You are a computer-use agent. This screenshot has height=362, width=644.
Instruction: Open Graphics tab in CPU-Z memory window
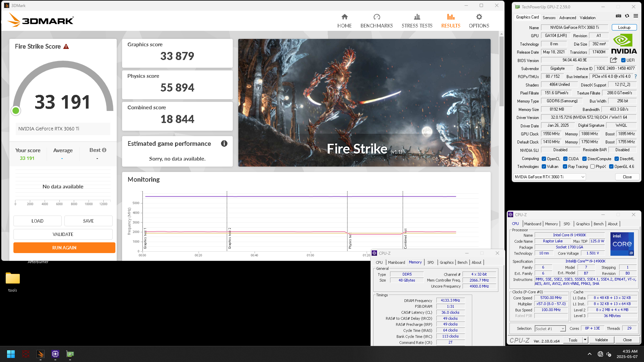tap(446, 262)
